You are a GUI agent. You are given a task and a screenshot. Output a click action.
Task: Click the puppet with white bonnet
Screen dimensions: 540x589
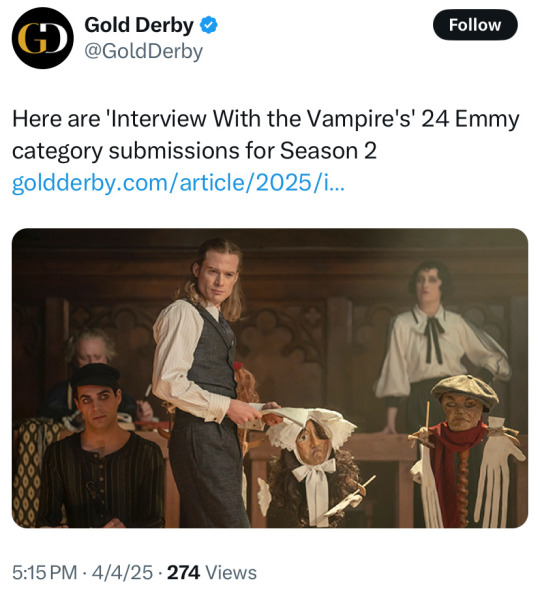[x=312, y=466]
